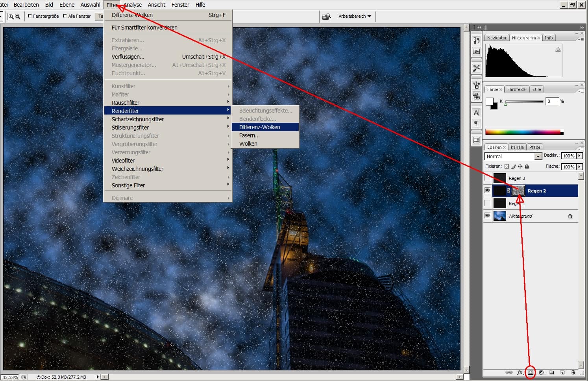Show the Regen 3 layer
The height and width of the screenshot is (381, 588).
click(487, 178)
